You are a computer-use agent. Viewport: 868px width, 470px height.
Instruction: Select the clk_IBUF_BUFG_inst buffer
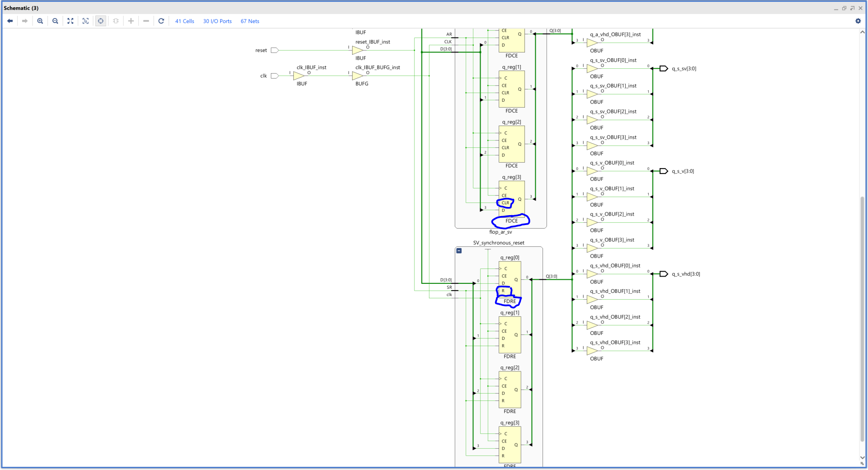357,76
